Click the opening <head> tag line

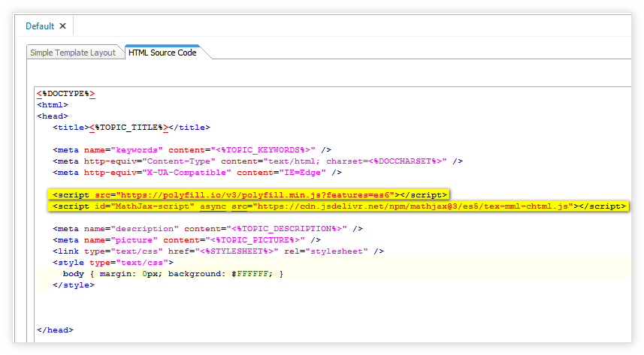53,116
